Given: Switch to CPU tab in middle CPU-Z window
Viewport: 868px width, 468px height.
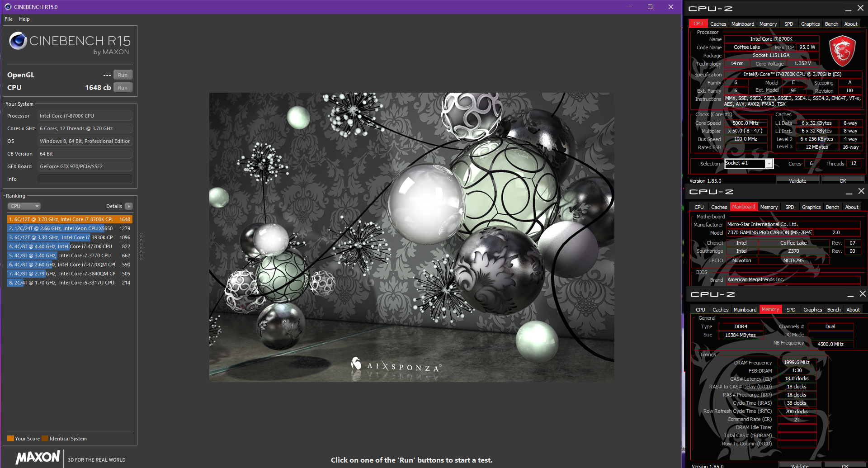Looking at the screenshot, I should 699,207.
